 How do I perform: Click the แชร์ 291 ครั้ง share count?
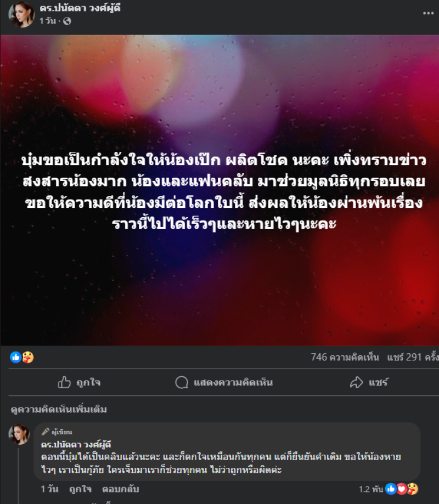click(x=413, y=357)
